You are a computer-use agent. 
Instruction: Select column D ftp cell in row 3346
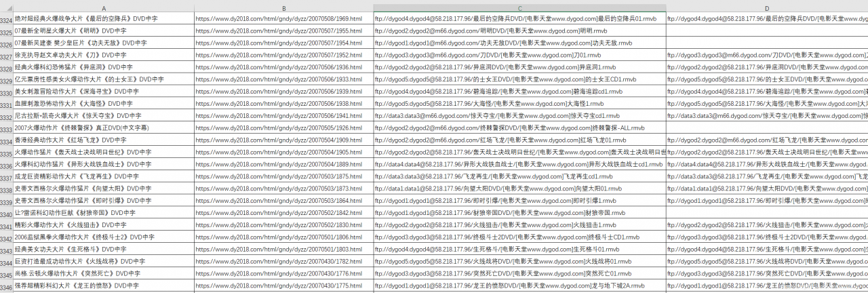click(x=767, y=286)
